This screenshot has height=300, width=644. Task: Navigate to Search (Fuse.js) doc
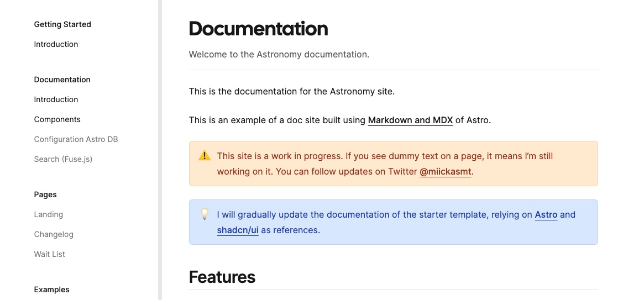coord(63,159)
